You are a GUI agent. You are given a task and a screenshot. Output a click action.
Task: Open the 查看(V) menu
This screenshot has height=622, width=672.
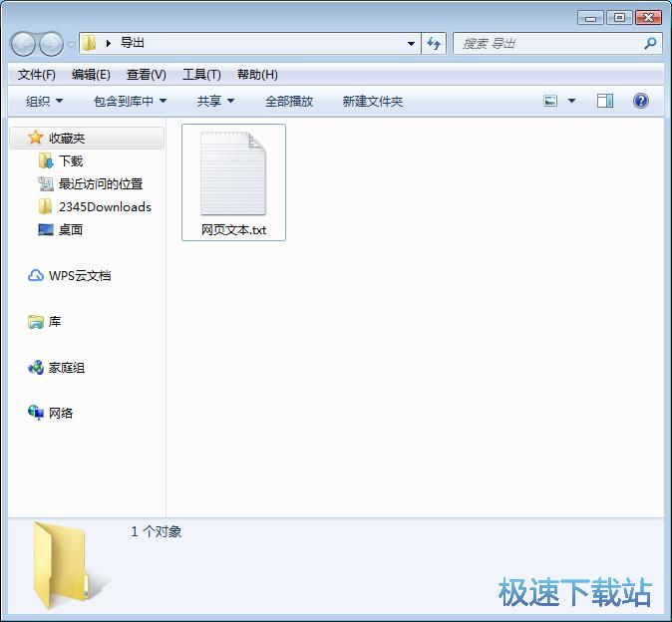pyautogui.click(x=147, y=75)
